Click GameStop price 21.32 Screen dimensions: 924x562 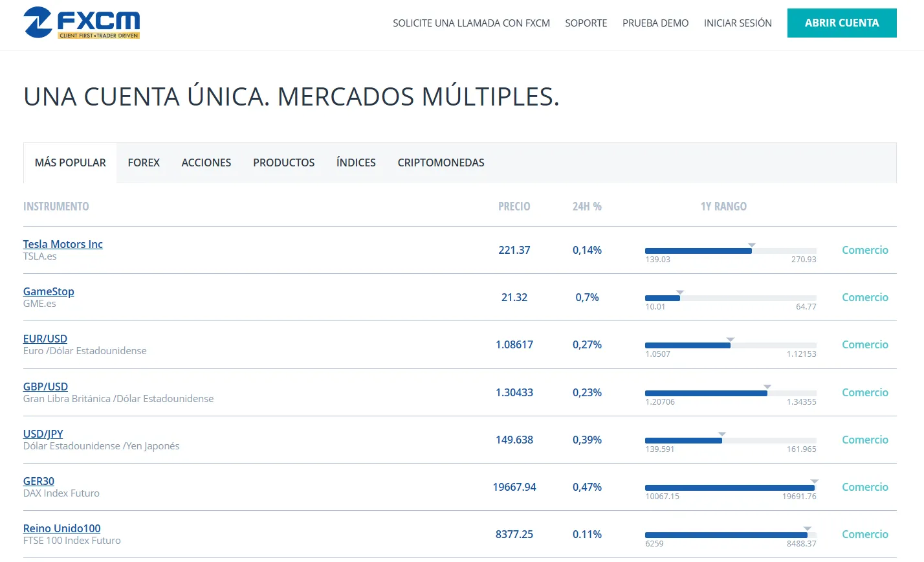(514, 297)
